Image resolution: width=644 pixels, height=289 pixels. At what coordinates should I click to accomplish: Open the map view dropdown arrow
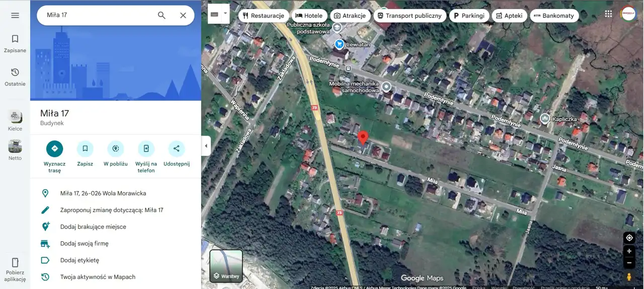point(225,14)
